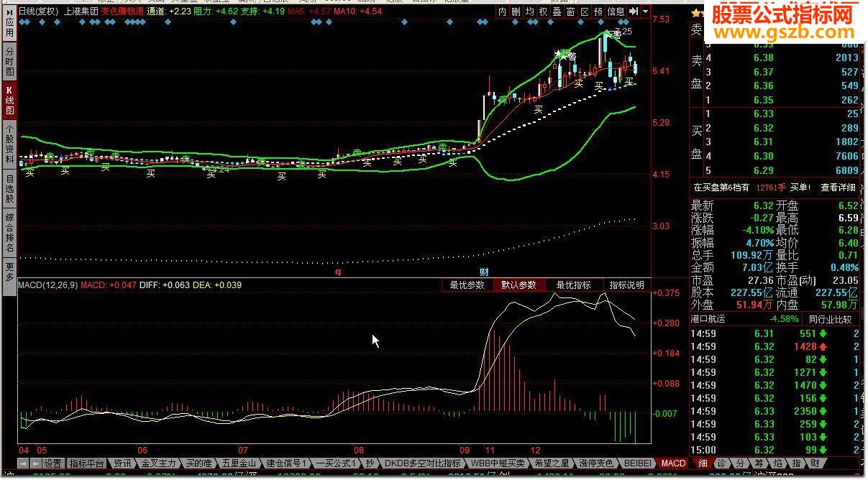
Task: Open the 指标说明 indicator description
Action: point(626,285)
